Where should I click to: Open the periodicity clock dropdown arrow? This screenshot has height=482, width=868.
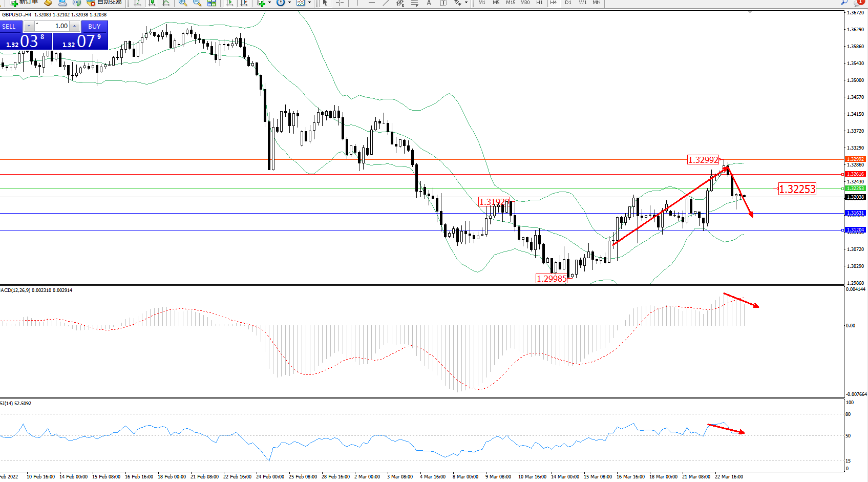click(x=289, y=3)
